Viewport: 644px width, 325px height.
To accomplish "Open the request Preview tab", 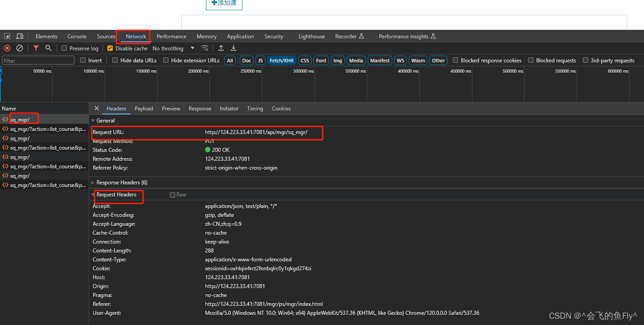I will coord(171,109).
